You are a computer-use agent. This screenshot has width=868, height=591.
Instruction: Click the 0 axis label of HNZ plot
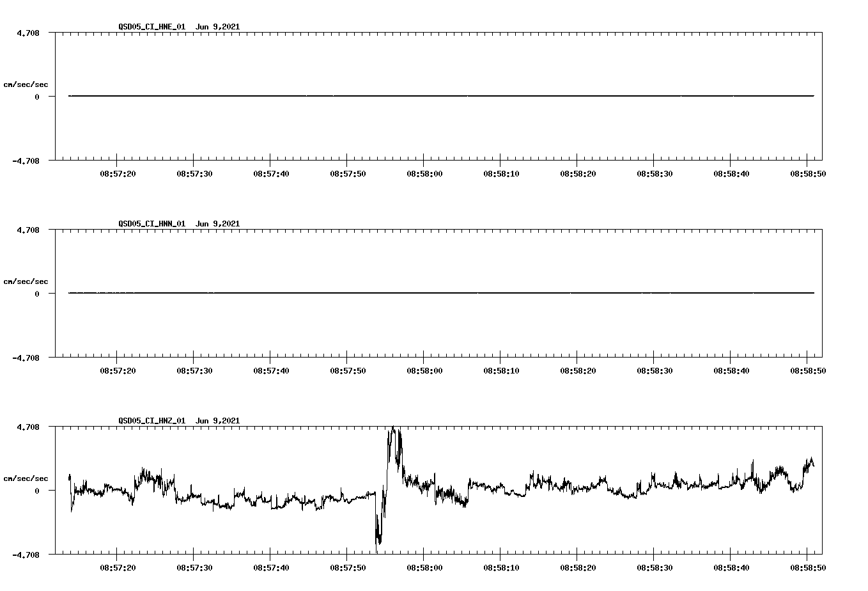coord(37,491)
